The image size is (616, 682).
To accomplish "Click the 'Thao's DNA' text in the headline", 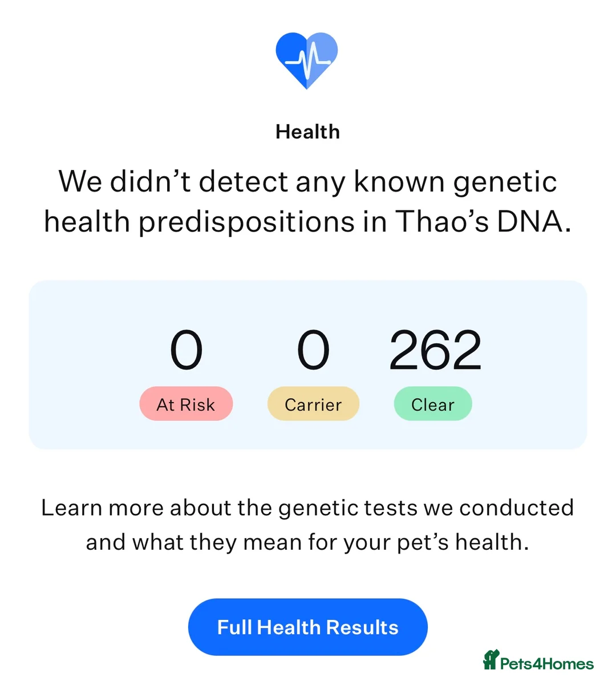I will (483, 221).
